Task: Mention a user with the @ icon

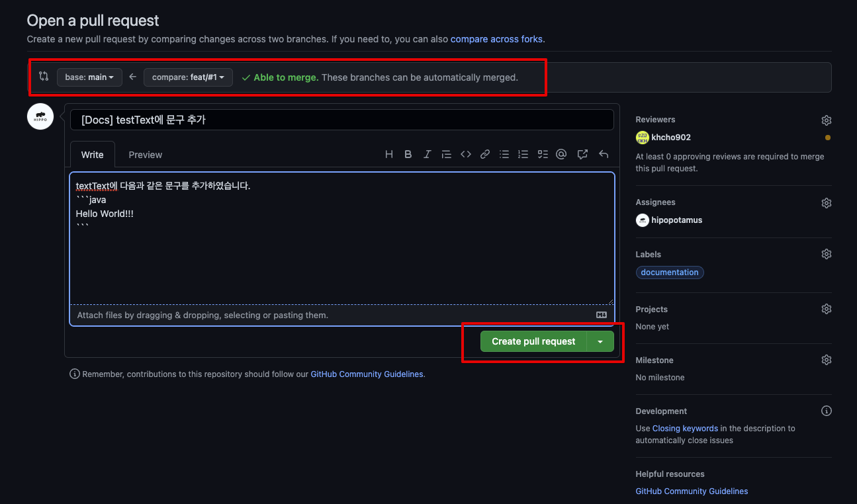Action: pyautogui.click(x=561, y=154)
